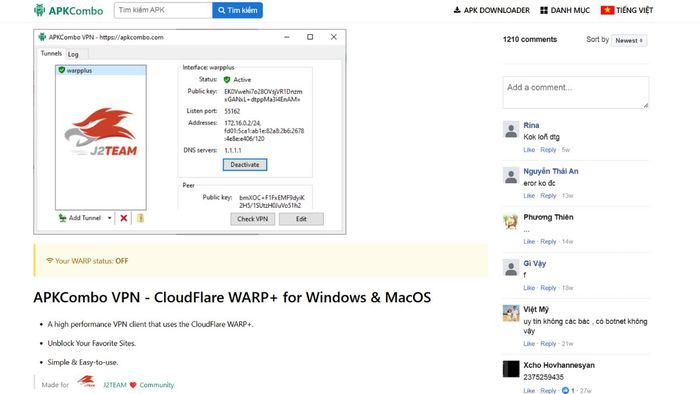This screenshot has height=394, width=700.
Task: Click the DNS servers value 1.1.1.1
Action: tap(233, 150)
